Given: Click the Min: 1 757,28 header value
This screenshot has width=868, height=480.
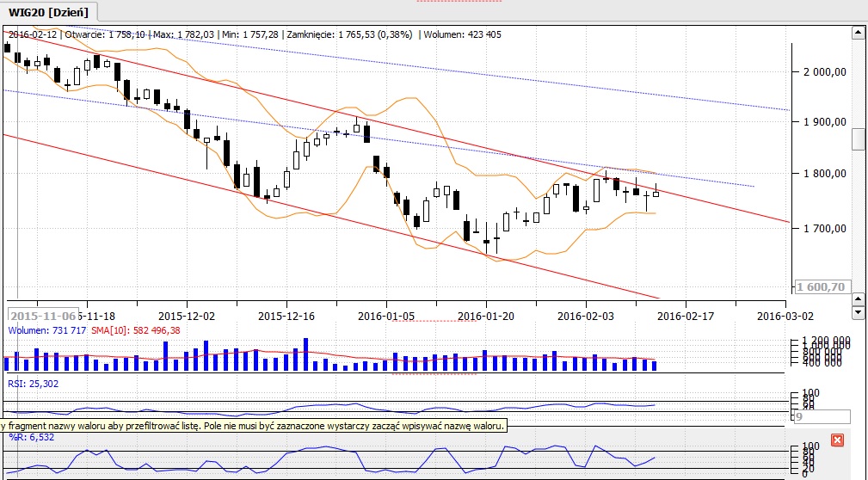Looking at the screenshot, I should click(x=250, y=34).
